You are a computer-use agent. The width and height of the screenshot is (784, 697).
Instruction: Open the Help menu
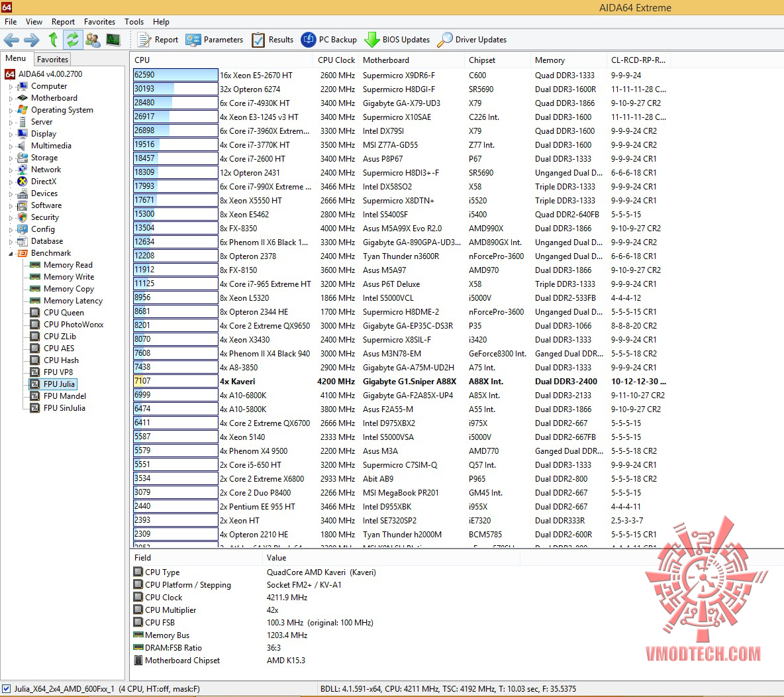pos(161,21)
